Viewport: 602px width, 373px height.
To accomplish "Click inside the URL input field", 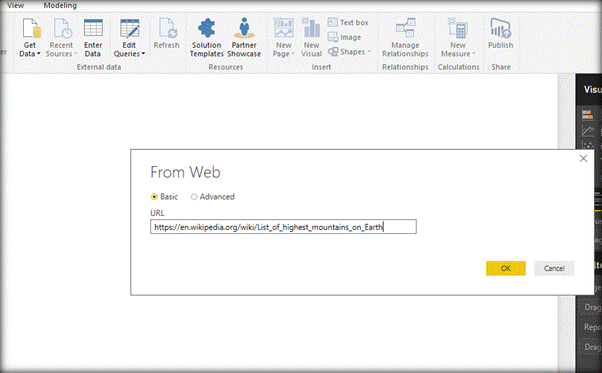I will tap(283, 227).
